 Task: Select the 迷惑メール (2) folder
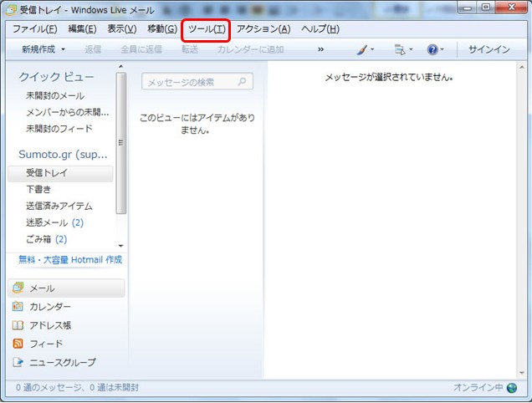pos(54,222)
